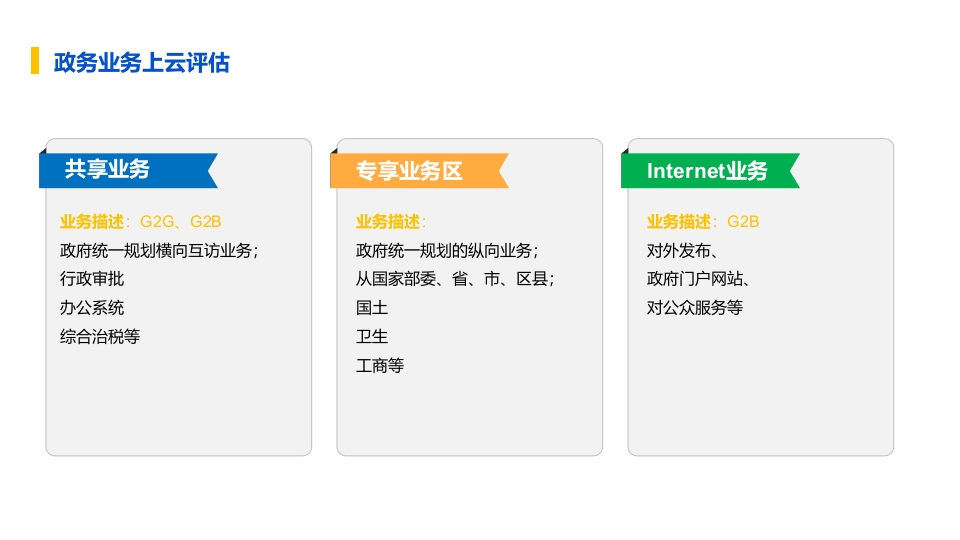Click the slide title 政务业务上云评估

141,62
